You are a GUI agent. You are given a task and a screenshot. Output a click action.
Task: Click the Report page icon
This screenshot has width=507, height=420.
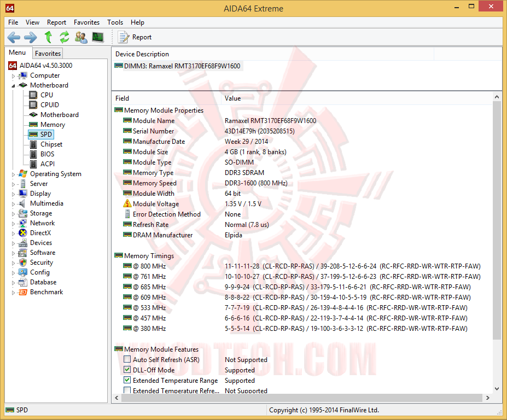[123, 37]
